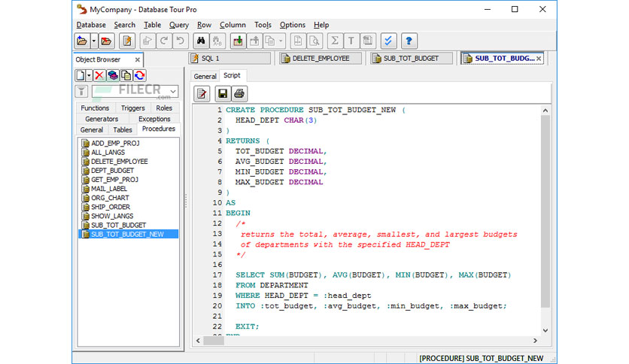Click the script horizontal scrollbar thumb

(214, 341)
